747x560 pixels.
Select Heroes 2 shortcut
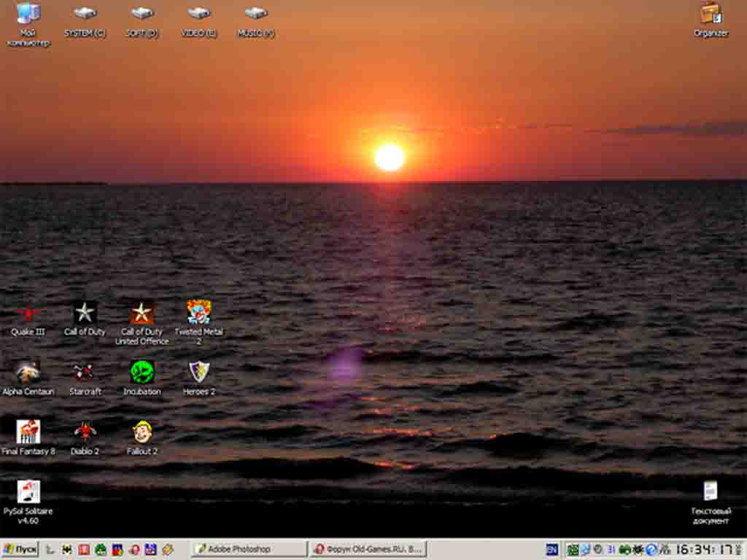click(198, 373)
